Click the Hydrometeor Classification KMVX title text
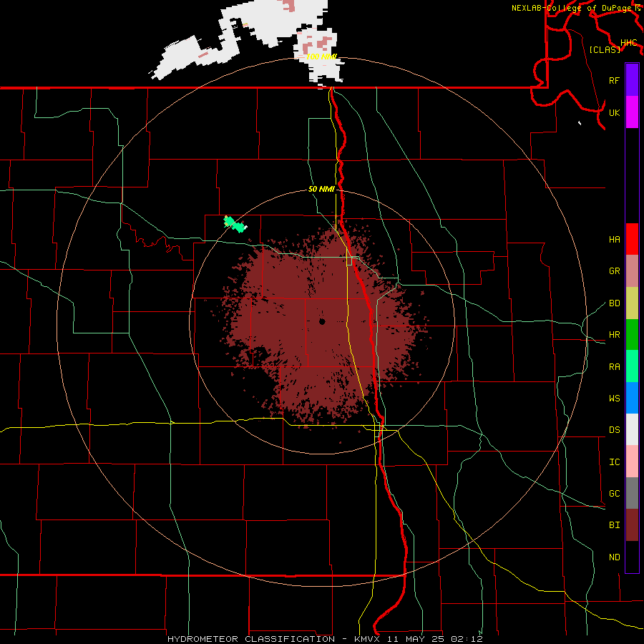Viewport: 644px width, 644px height. 325,639
